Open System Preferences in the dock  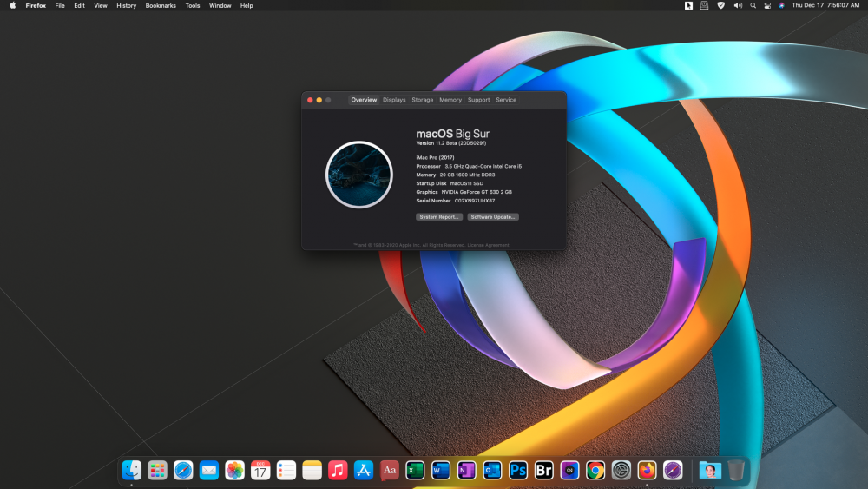coord(621,470)
